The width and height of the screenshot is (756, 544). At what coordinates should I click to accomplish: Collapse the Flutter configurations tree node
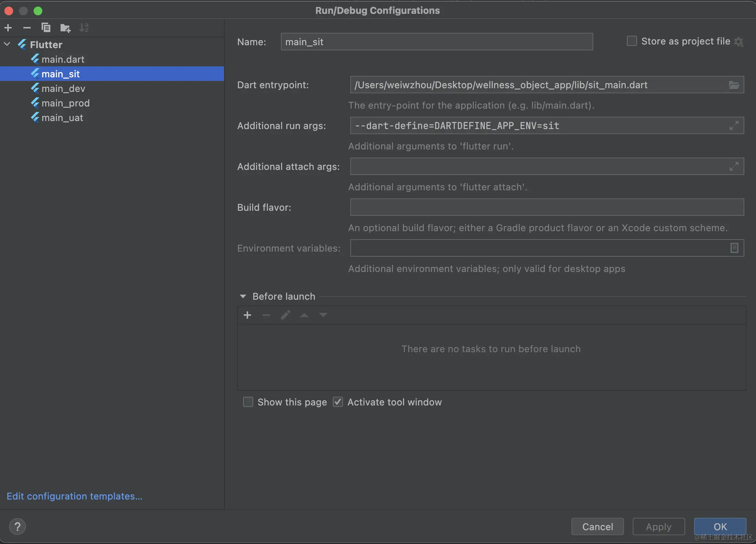point(7,44)
